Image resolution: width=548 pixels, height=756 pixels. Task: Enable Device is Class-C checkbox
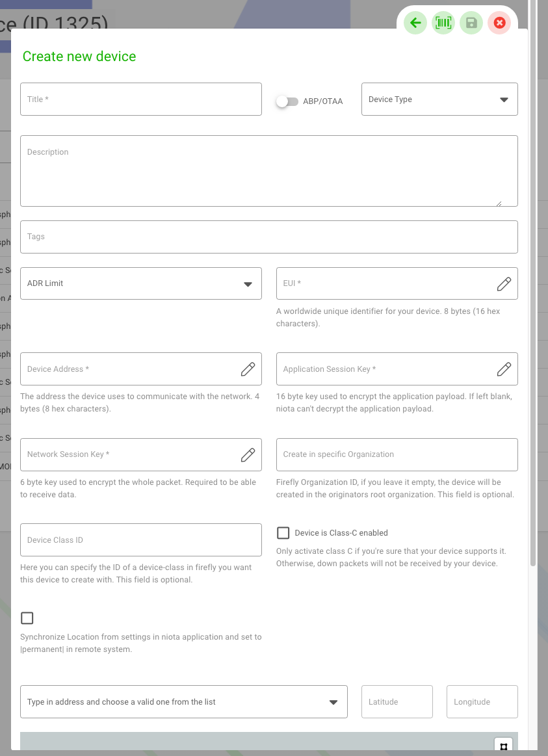coord(283,533)
